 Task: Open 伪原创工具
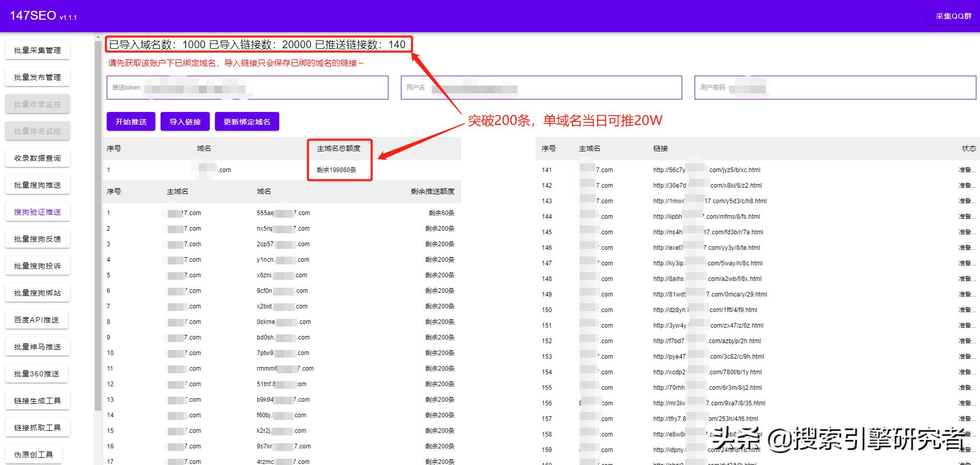pos(34,455)
